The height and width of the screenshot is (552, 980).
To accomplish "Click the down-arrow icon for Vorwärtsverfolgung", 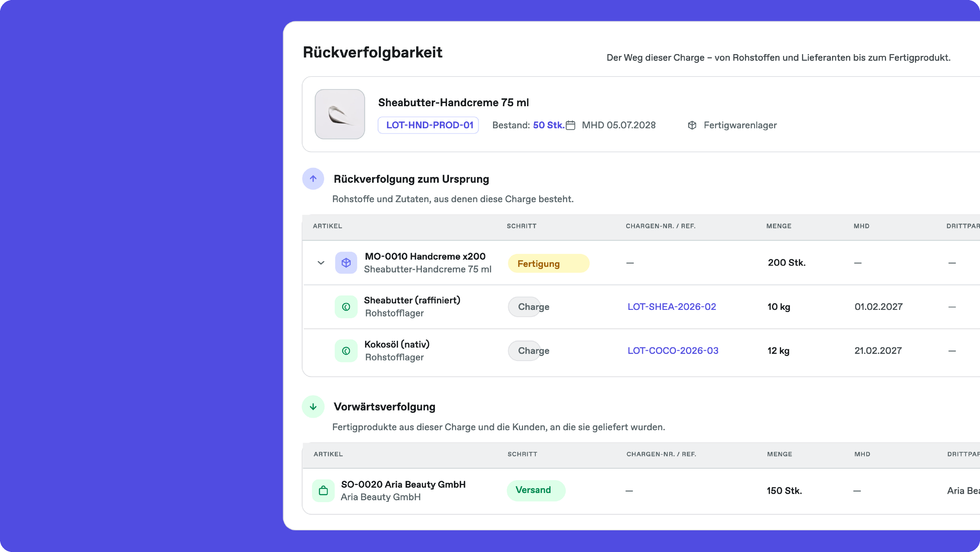I will coord(313,407).
